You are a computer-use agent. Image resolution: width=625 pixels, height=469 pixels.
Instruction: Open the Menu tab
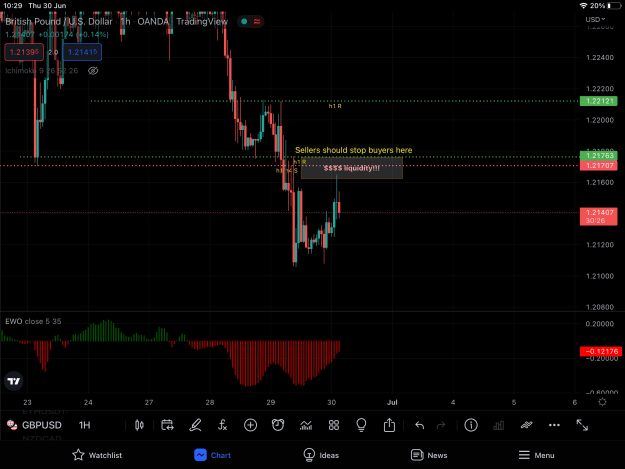click(x=537, y=455)
